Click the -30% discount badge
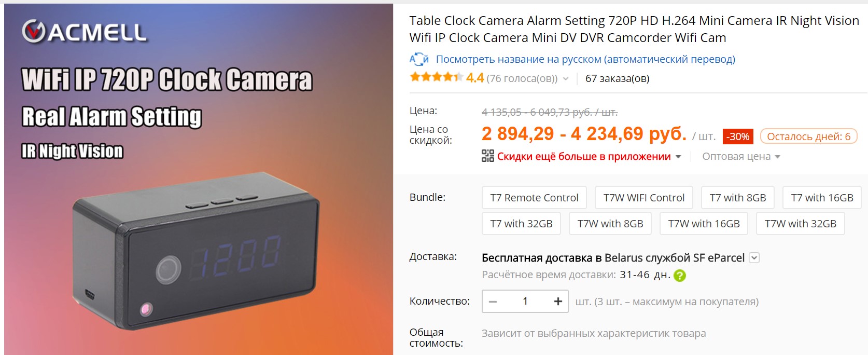This screenshot has height=355, width=868. (737, 136)
